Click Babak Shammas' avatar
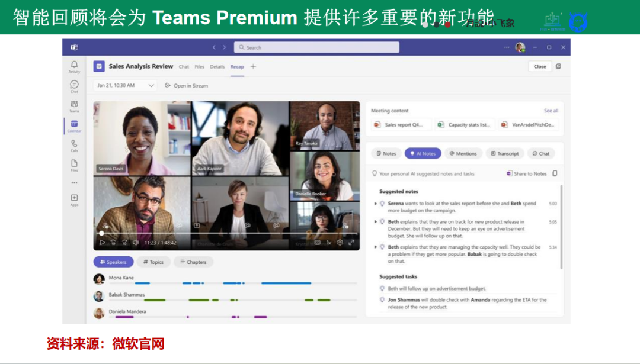 [99, 296]
